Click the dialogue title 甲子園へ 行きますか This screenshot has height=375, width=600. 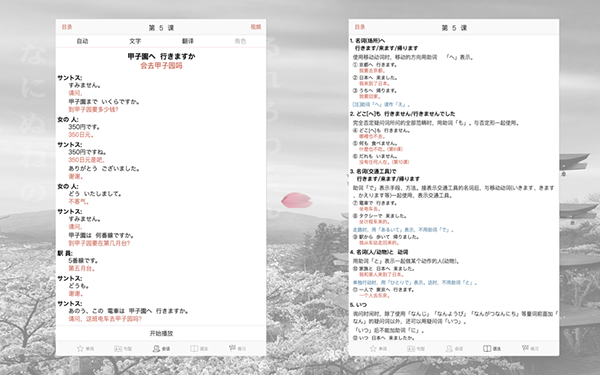pyautogui.click(x=161, y=56)
